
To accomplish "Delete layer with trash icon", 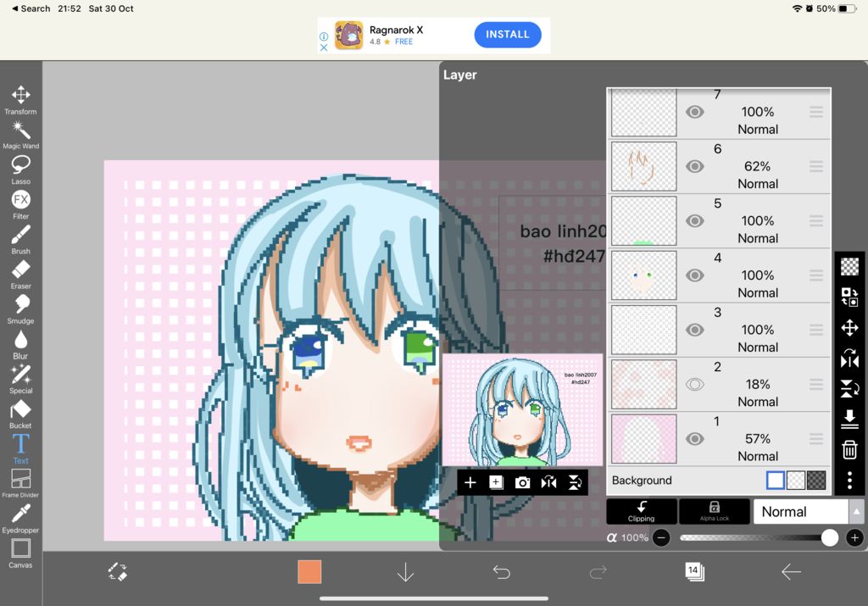I will click(849, 450).
